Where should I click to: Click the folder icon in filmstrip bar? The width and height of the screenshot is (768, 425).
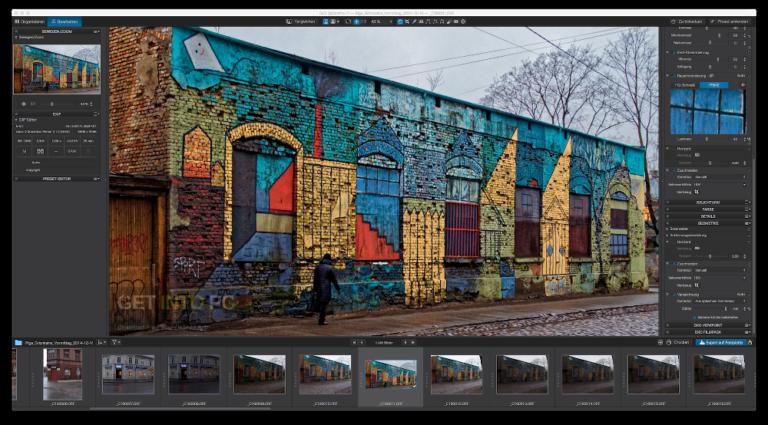18,342
